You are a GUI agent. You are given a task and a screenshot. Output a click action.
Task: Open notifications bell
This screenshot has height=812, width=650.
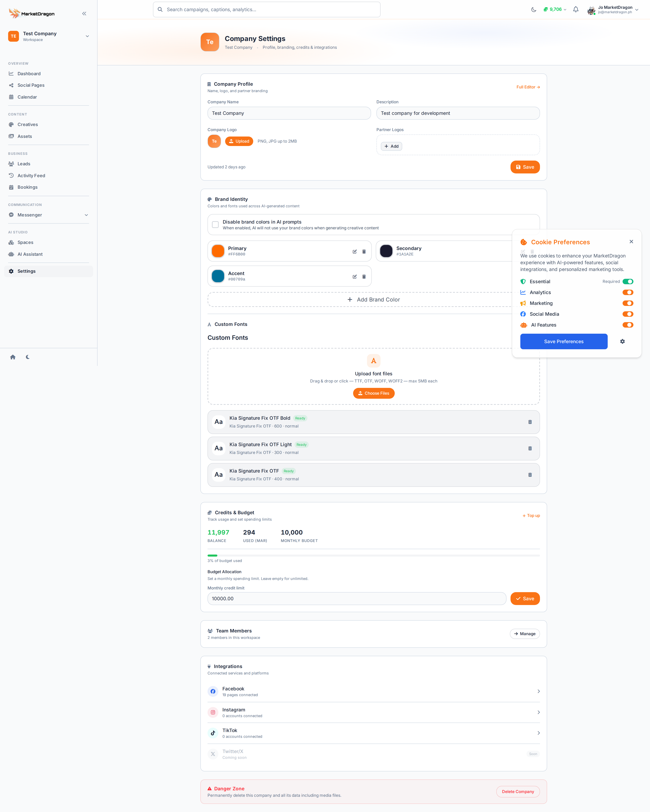576,9
